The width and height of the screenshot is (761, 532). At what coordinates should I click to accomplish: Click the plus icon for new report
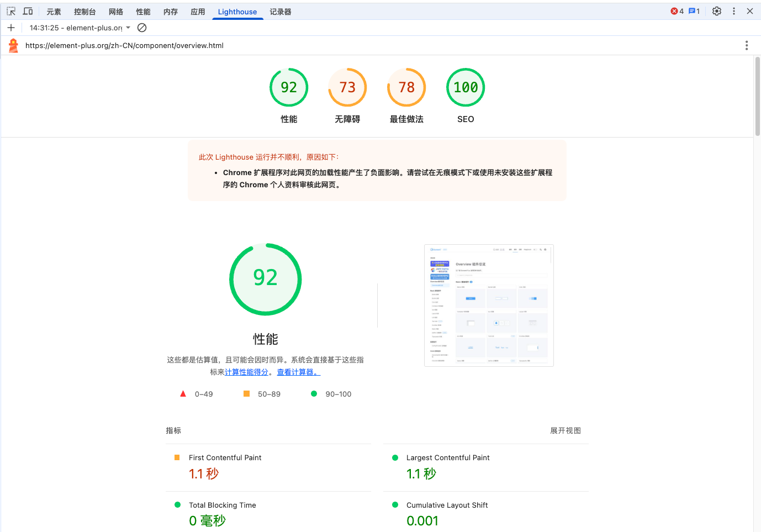click(11, 28)
